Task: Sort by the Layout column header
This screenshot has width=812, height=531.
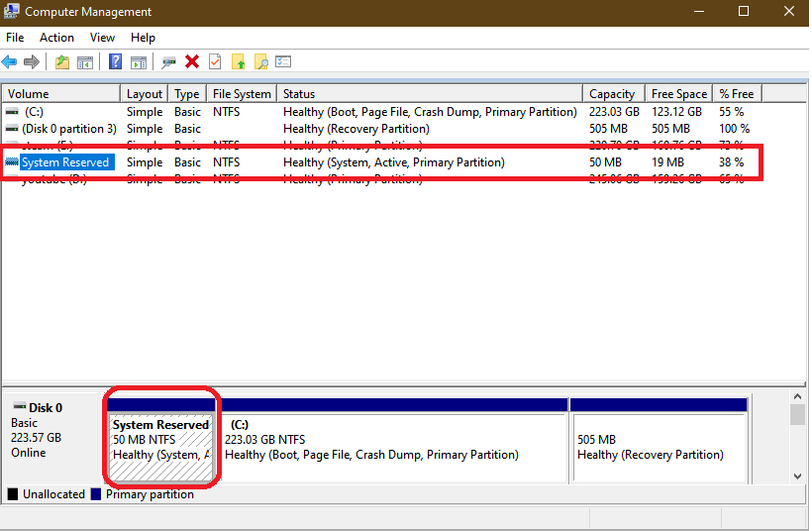Action: pos(144,94)
